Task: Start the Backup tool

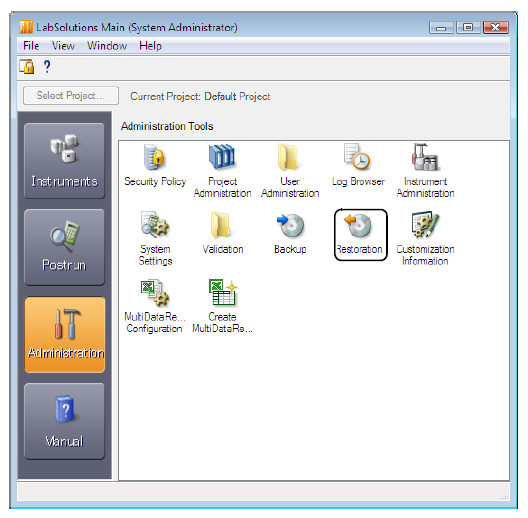Action: (x=290, y=233)
